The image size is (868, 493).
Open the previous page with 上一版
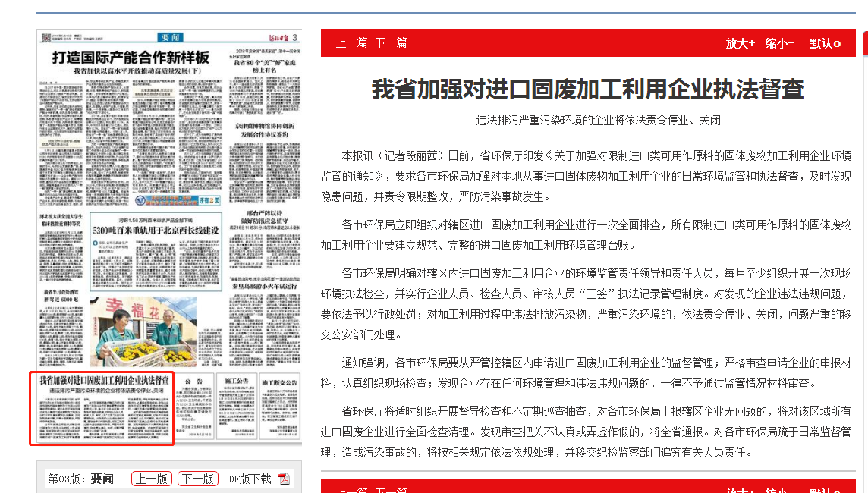pyautogui.click(x=151, y=479)
